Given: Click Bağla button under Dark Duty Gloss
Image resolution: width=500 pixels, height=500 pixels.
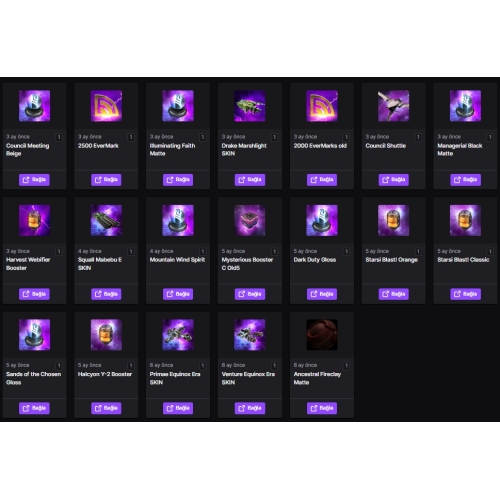Looking at the screenshot, I should point(322,294).
